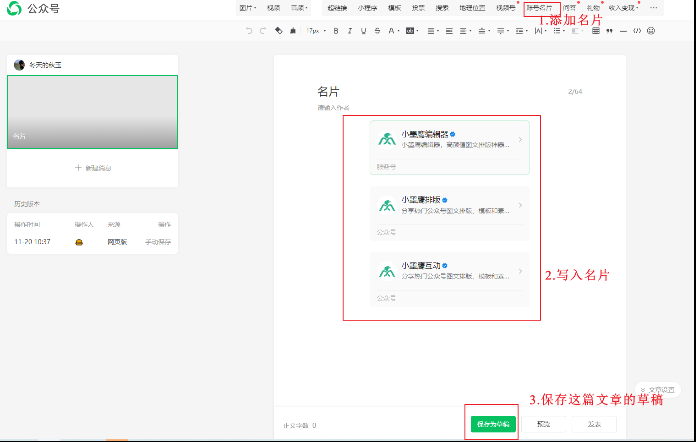
Task: Open the 小墨鹰互动 account card
Action: point(450,280)
